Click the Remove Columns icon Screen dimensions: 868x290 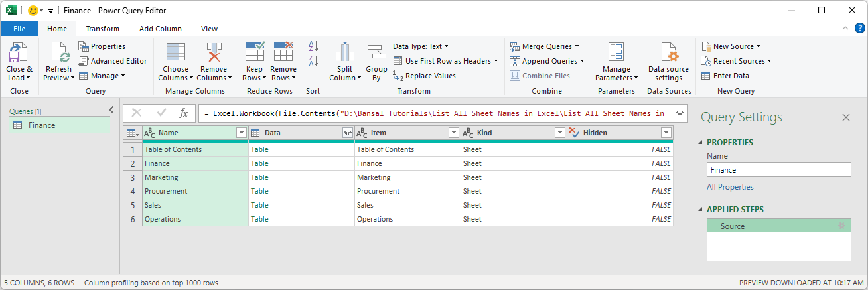(214, 52)
